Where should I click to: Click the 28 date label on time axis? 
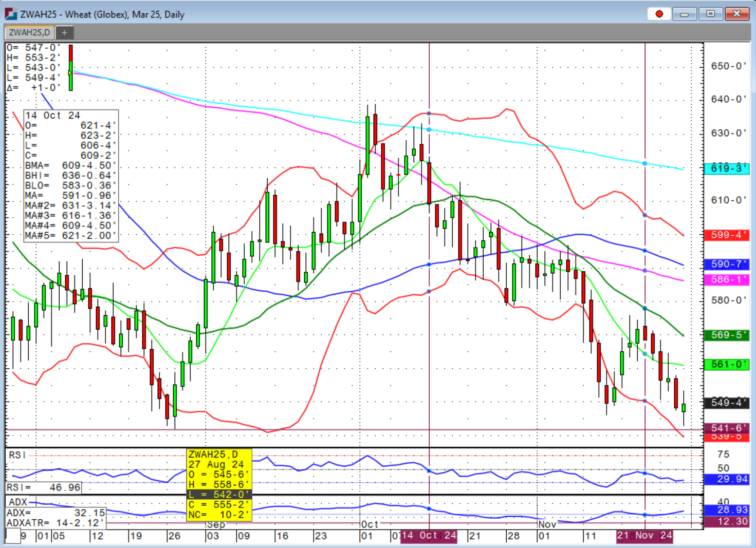point(513,536)
